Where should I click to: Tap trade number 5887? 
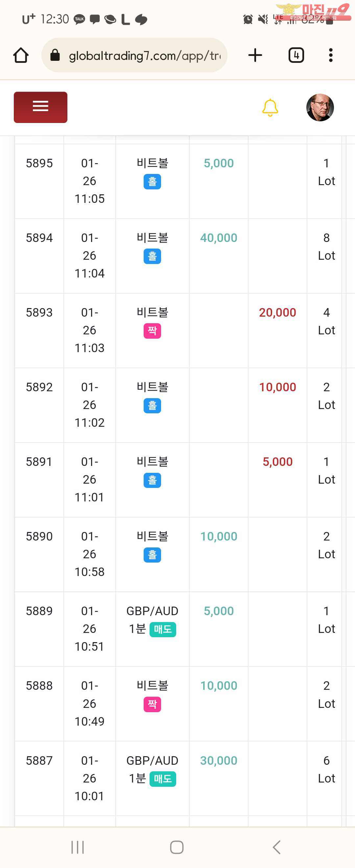(39, 760)
